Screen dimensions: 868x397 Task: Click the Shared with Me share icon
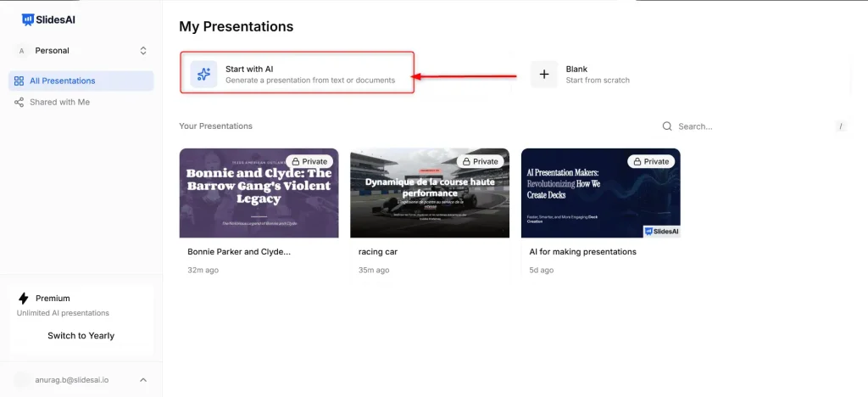click(x=19, y=103)
